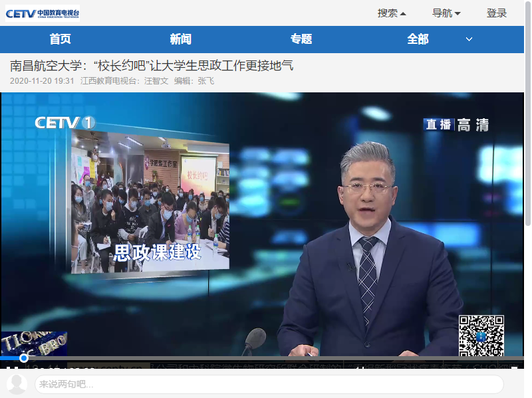Click the CETV logo in the header
Image resolution: width=532 pixels, height=398 pixels.
(43, 13)
